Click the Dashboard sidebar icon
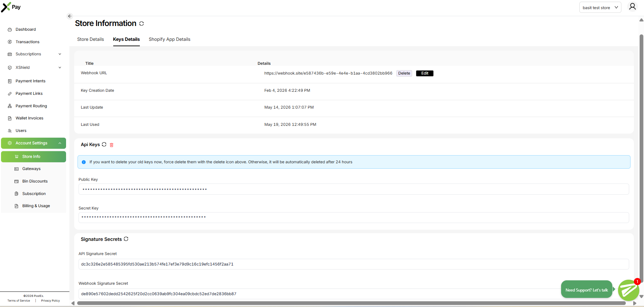 coord(10,30)
